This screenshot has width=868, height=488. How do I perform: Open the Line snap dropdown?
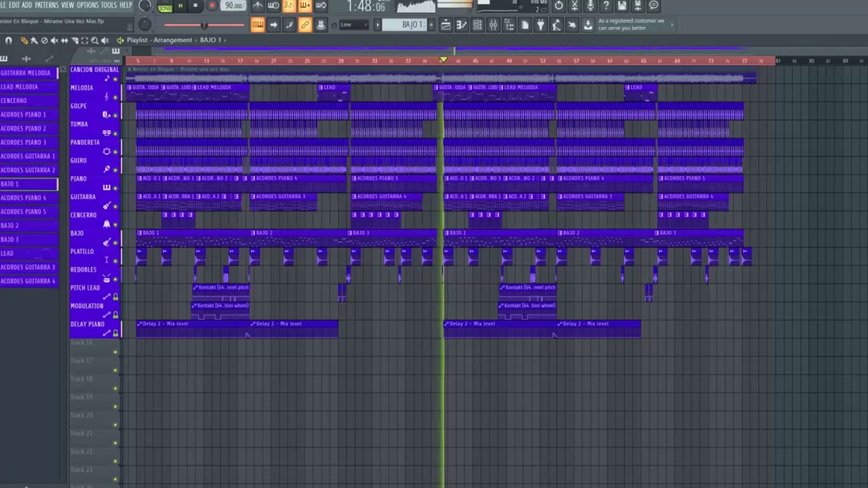click(x=354, y=25)
